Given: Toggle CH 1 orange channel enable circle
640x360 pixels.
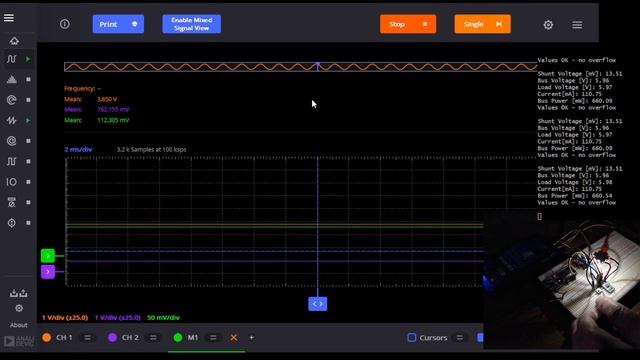Looking at the screenshot, I should 47,338.
